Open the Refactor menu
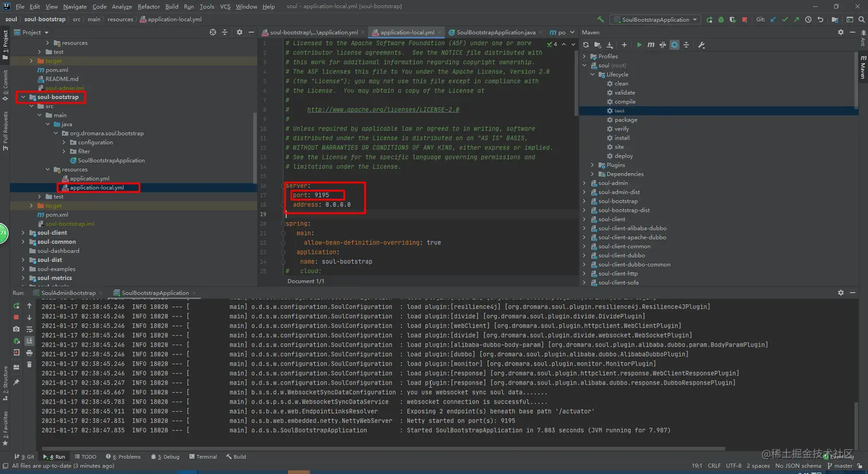 (x=149, y=6)
